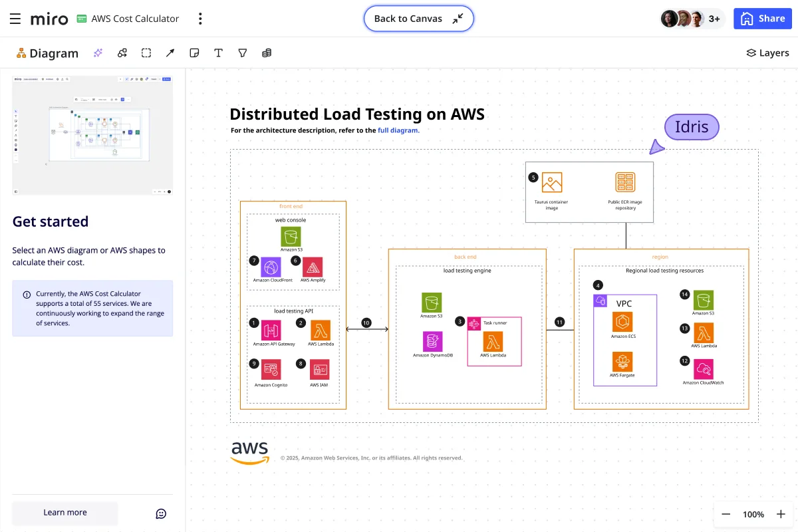The image size is (798, 532).
Task: Zoom out with the minus button
Action: (x=726, y=514)
